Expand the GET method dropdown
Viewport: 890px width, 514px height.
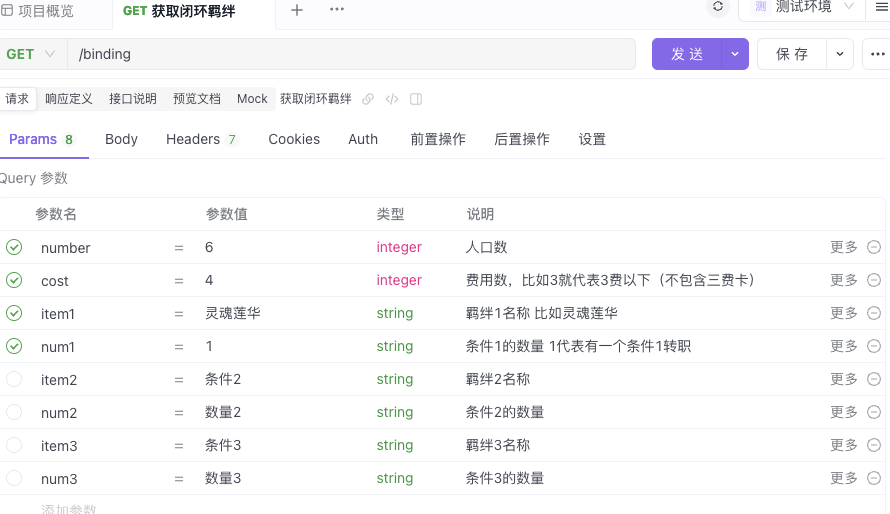31,54
